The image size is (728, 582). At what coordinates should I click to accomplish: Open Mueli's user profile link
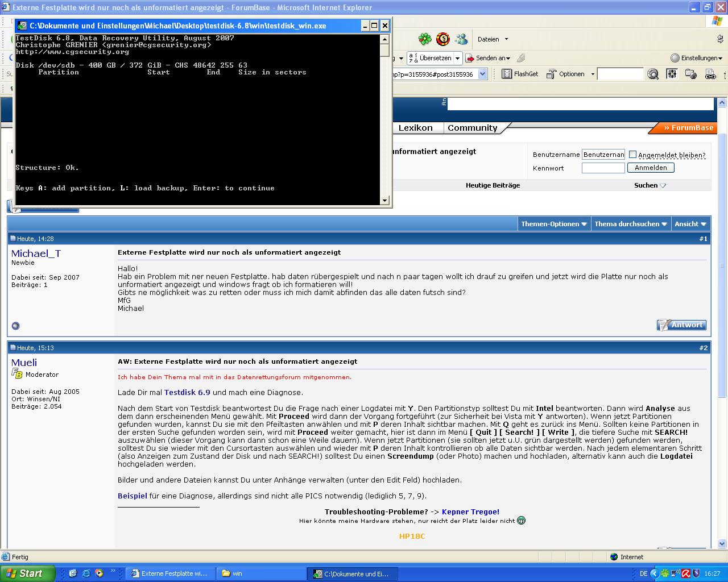[x=24, y=363]
